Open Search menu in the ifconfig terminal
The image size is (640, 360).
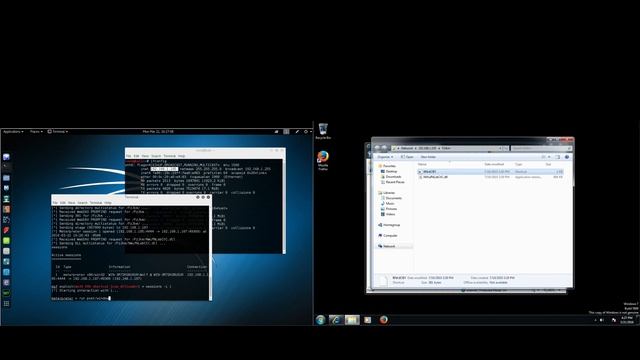point(156,156)
